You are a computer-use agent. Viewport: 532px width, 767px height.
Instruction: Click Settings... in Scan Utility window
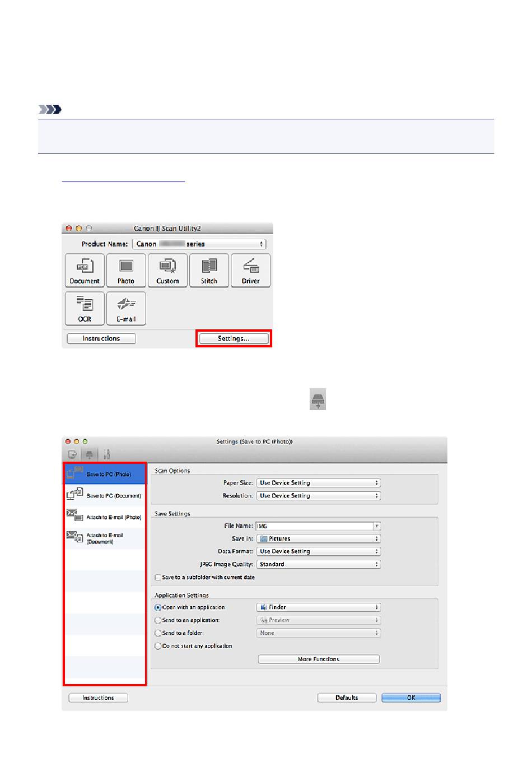(x=234, y=338)
